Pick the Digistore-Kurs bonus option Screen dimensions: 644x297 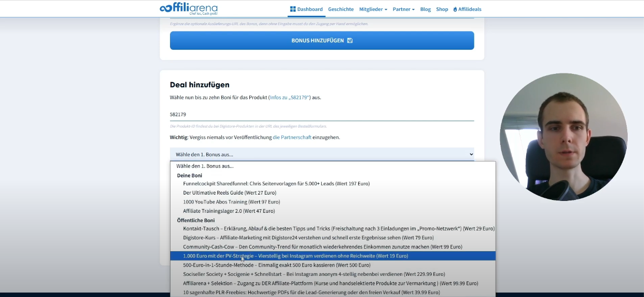click(333, 238)
